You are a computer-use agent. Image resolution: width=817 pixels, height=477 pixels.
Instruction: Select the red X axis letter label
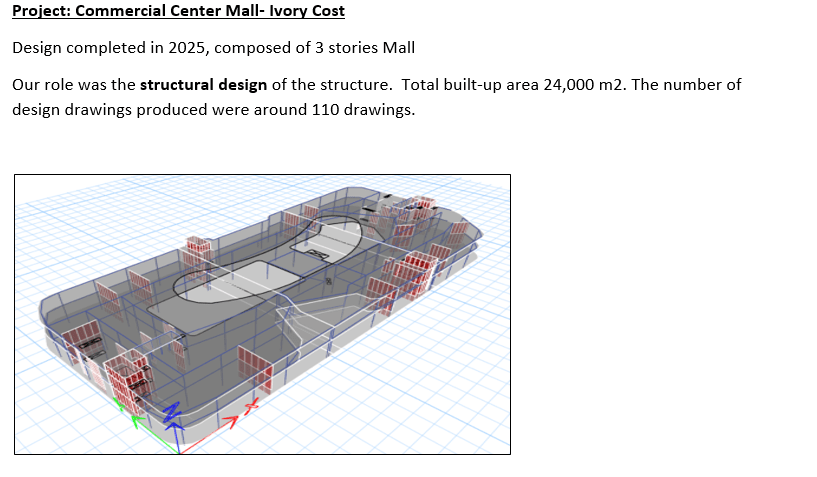(252, 404)
